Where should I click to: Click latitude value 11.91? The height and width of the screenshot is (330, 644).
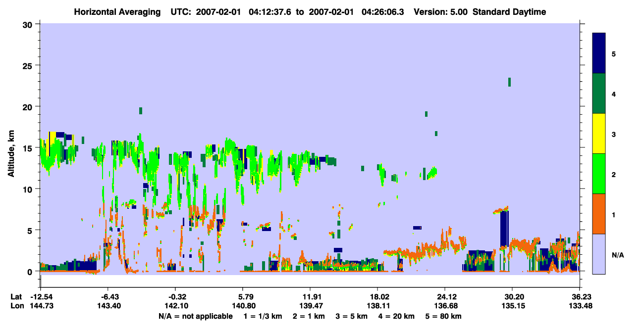(310, 297)
